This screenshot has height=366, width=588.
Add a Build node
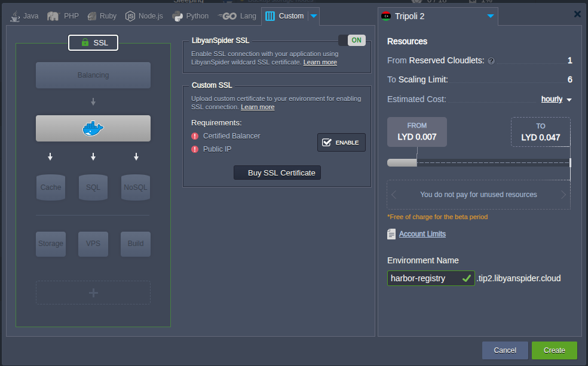click(x=135, y=244)
